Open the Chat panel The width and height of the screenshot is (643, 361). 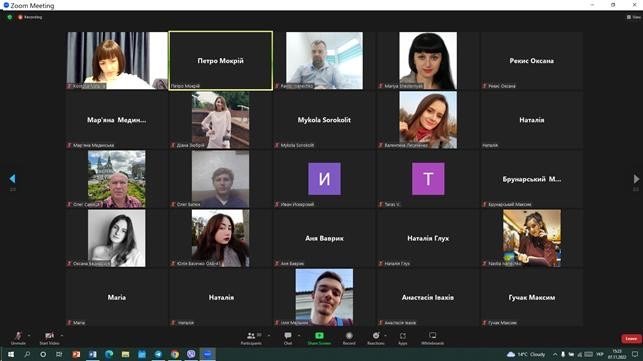288,338
